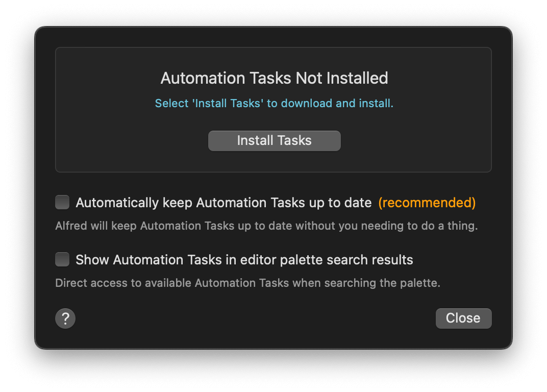The height and width of the screenshot is (392, 547).
Task: Dismiss the dialog with the Close button
Action: (x=463, y=318)
